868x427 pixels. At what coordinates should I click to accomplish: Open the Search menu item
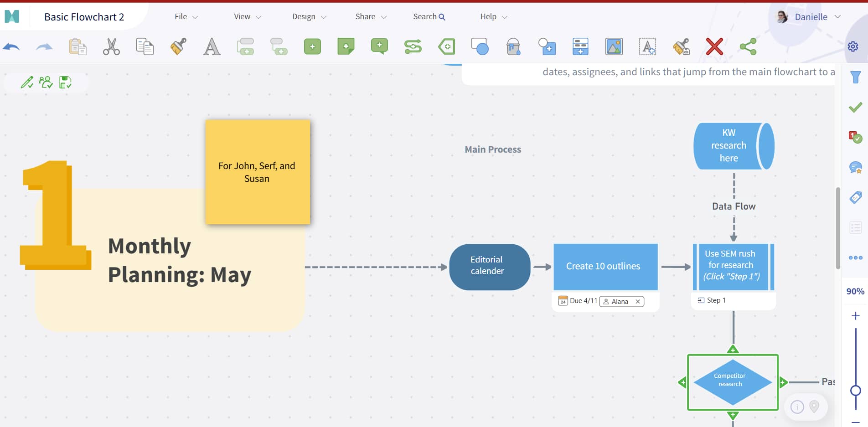(429, 17)
